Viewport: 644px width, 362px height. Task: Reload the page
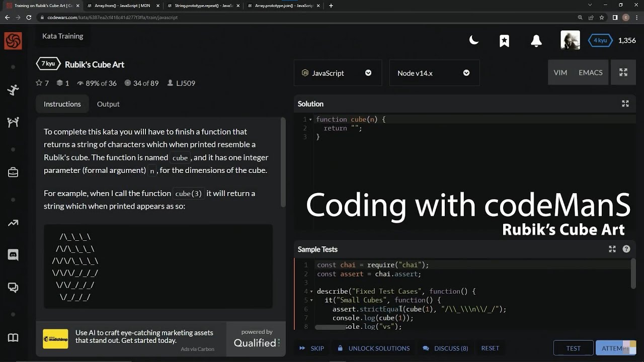click(x=29, y=17)
